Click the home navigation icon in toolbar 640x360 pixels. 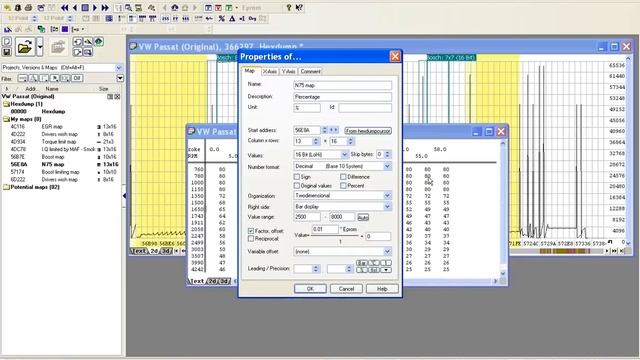175,7
